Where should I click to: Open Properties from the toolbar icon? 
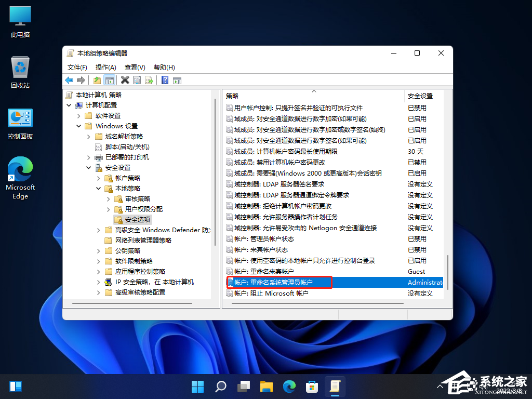(137, 80)
